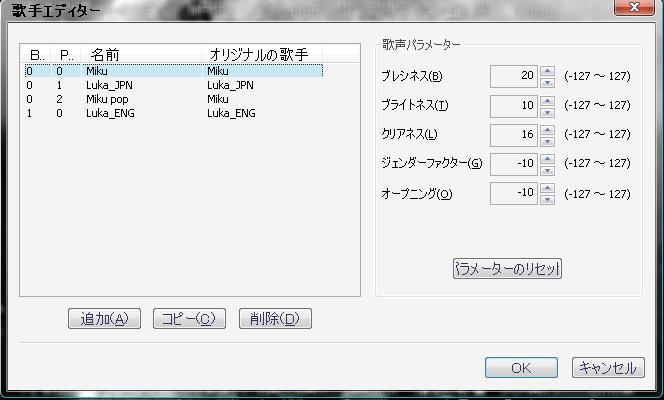Select the Luka_ENG singer name

pos(110,113)
